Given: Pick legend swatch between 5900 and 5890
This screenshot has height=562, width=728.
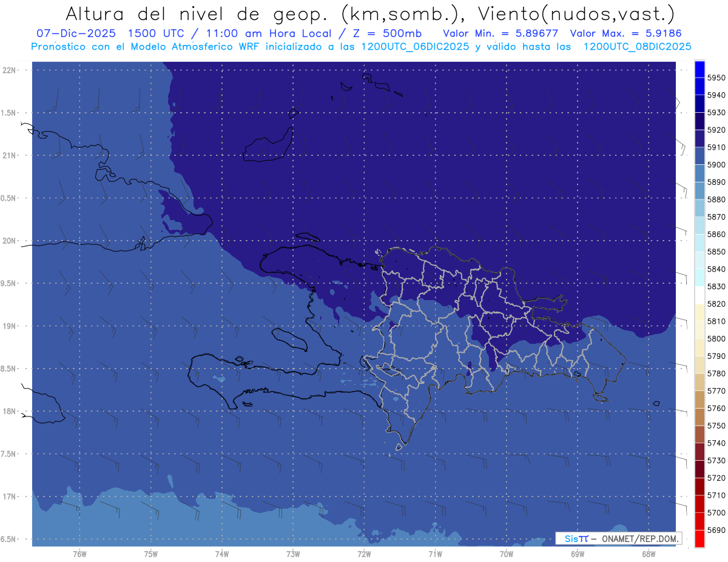Looking at the screenshot, I should click(x=699, y=173).
